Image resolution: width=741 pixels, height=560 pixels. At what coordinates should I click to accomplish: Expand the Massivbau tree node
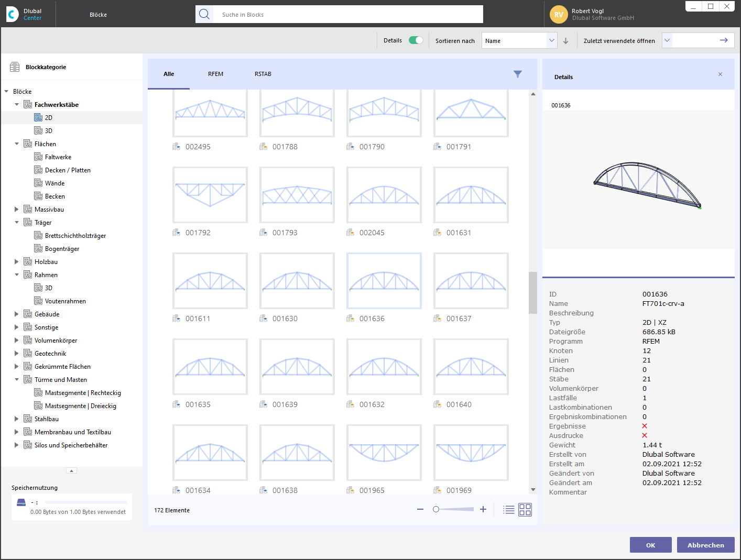pos(17,210)
